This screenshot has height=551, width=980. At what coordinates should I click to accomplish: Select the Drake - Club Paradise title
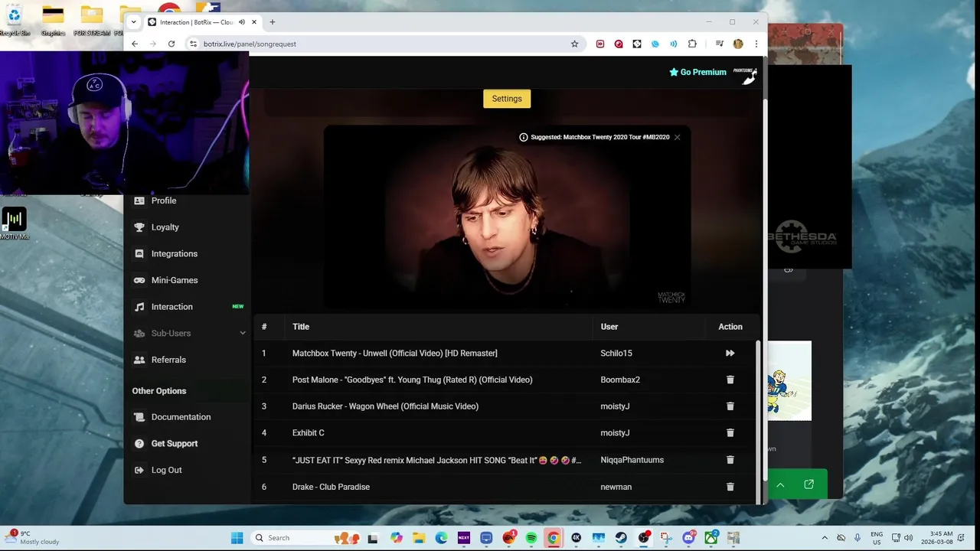click(x=331, y=487)
